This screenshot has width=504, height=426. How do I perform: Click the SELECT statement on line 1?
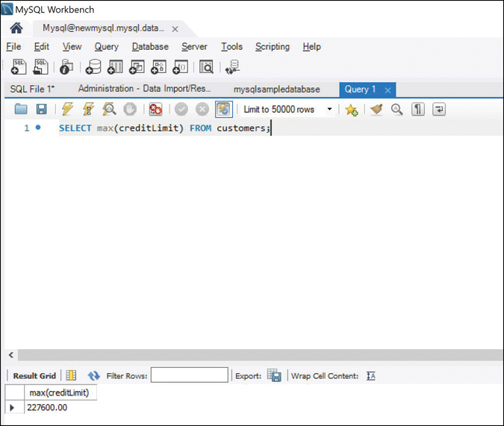point(164,128)
